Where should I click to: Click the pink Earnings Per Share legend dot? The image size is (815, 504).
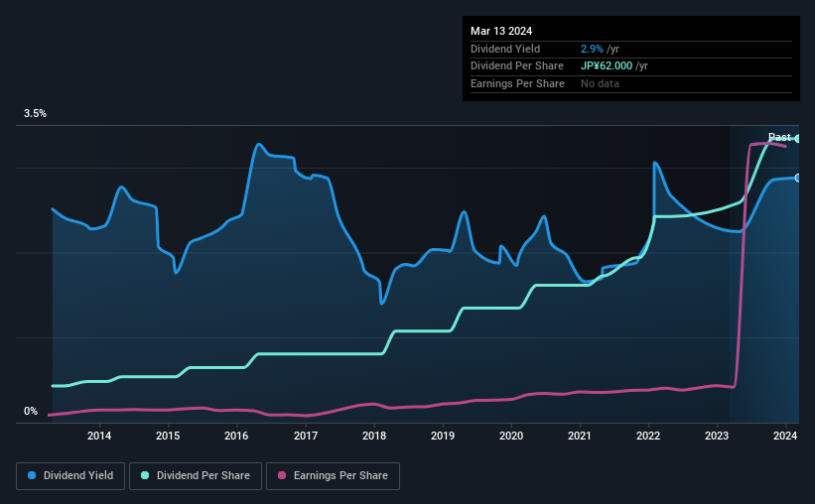[282, 475]
